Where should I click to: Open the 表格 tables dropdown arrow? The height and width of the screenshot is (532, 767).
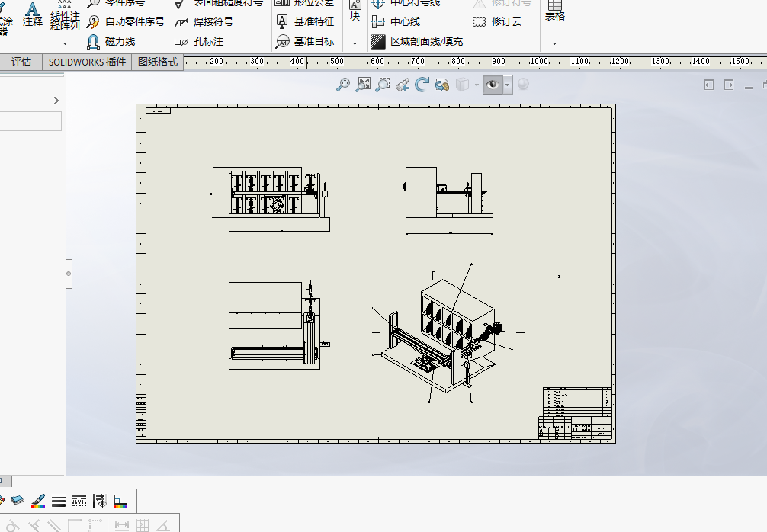[555, 43]
